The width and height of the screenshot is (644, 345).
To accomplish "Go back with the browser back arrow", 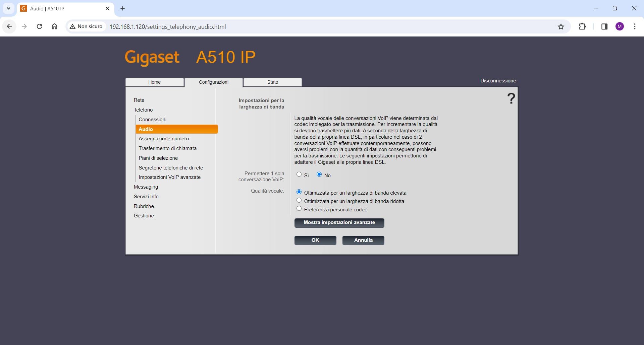I will click(9, 26).
